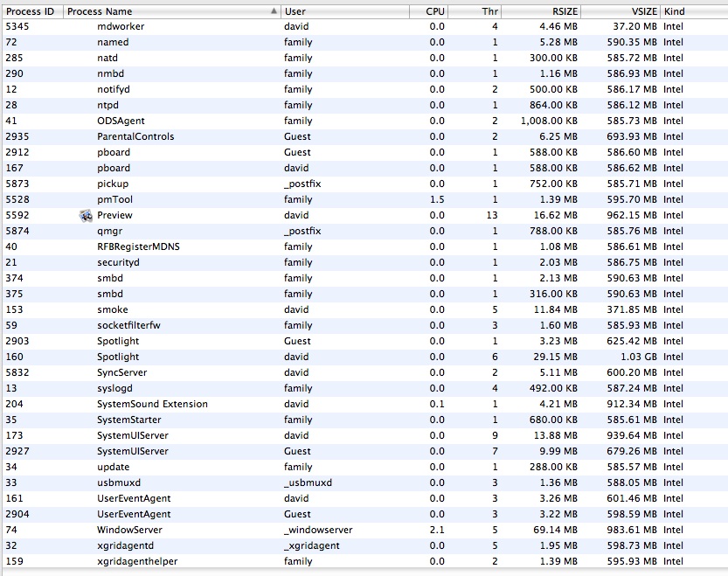Sort processes by User column
728x576 pixels.
[345, 11]
